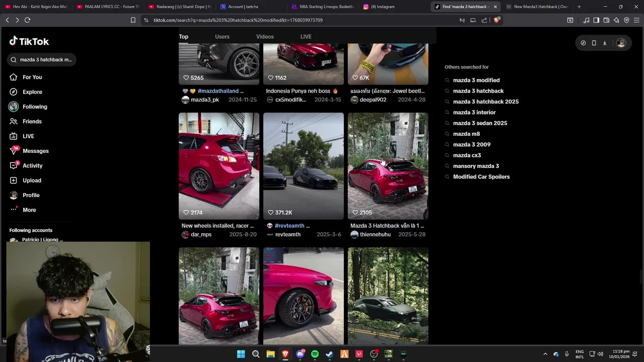Open the video with 1162 likes

[x=303, y=64]
